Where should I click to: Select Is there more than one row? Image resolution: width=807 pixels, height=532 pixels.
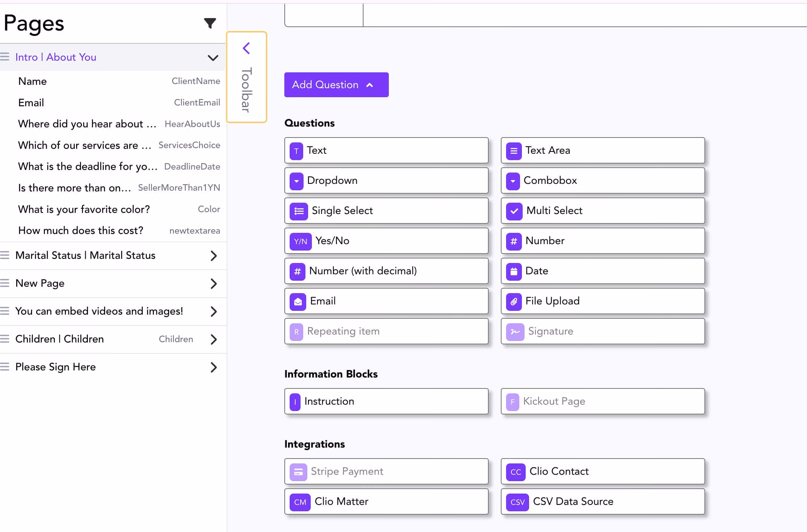(113, 188)
